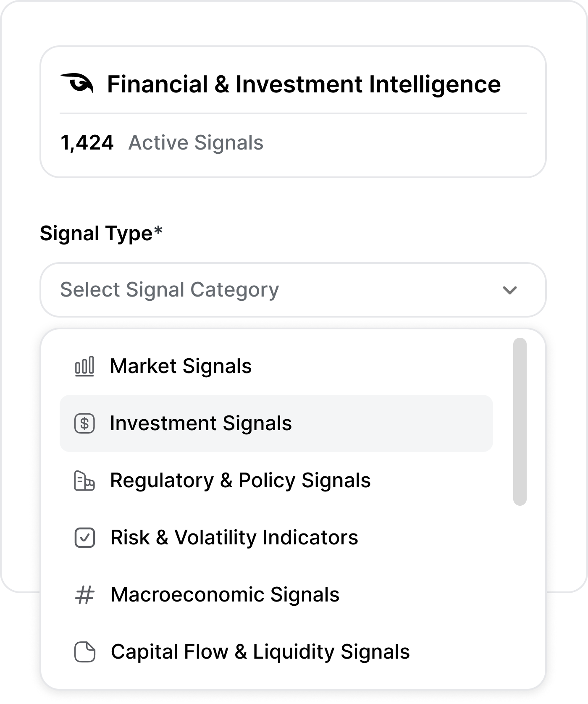Select Risk & Volatility Indicators entry

(234, 538)
